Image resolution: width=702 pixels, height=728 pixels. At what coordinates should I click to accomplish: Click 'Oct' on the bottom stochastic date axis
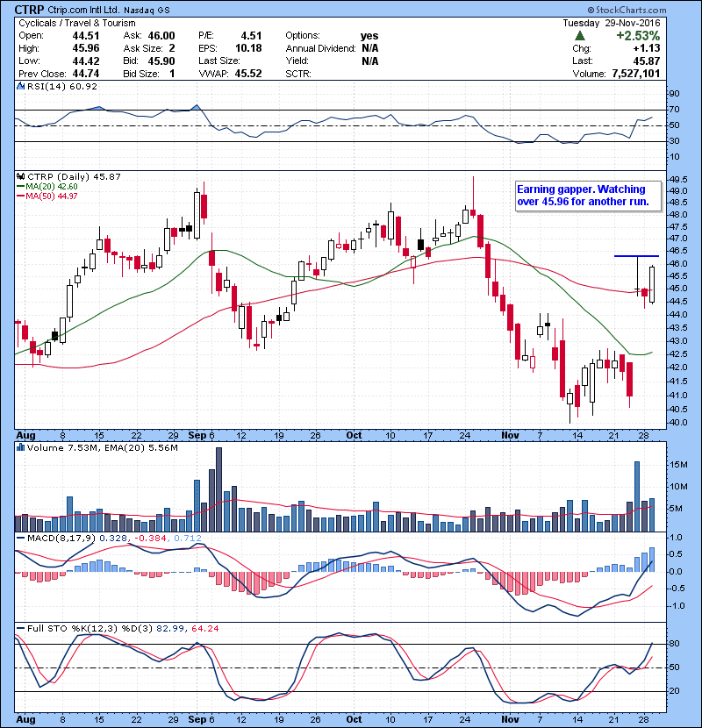[x=354, y=719]
